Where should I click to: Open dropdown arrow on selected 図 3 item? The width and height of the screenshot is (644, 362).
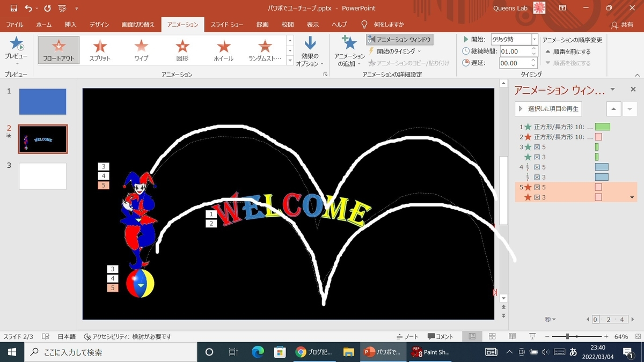point(632,197)
